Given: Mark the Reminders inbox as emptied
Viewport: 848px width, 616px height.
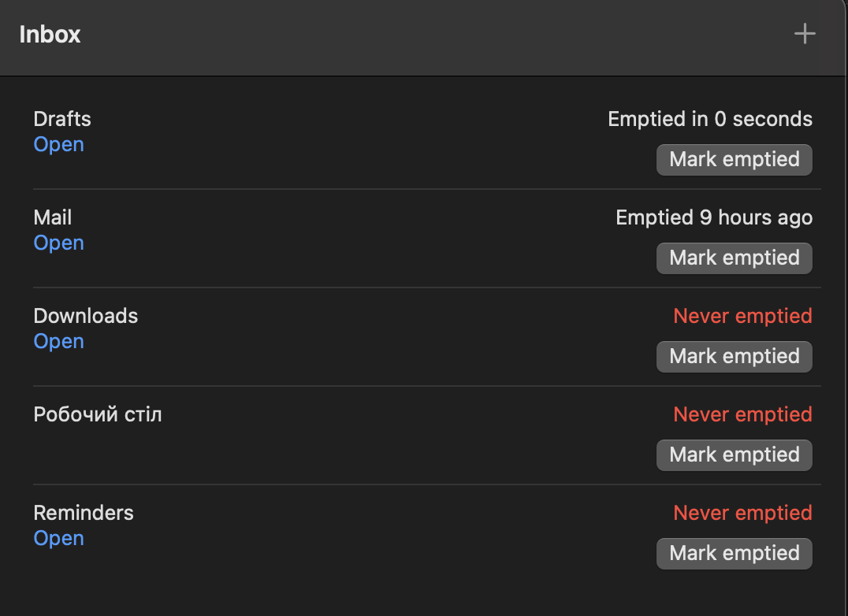Looking at the screenshot, I should pos(734,553).
